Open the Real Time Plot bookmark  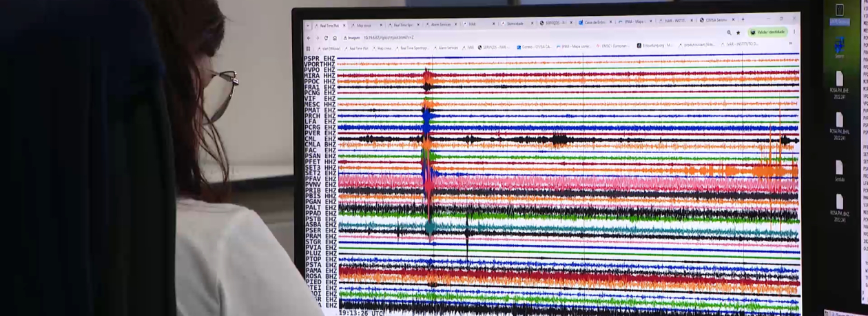tap(356, 48)
